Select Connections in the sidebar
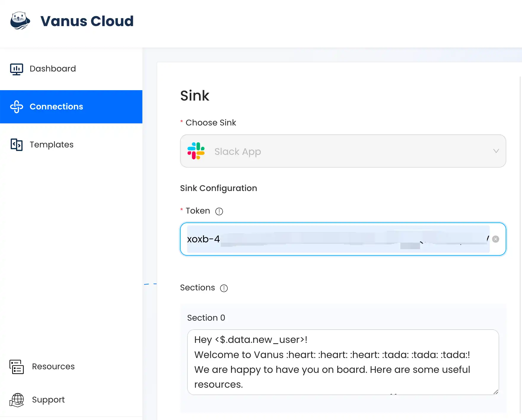Screen dimensions: 522x420 71,107
